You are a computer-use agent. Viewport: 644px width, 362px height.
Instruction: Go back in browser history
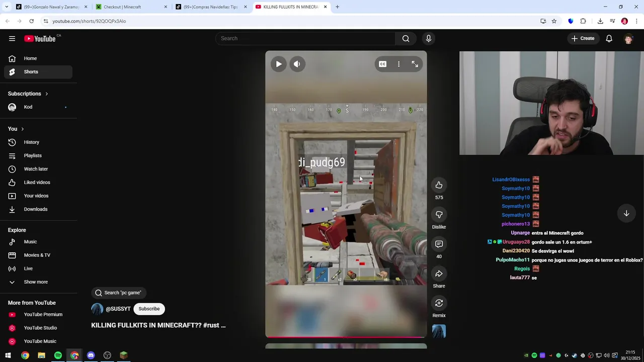(x=8, y=21)
